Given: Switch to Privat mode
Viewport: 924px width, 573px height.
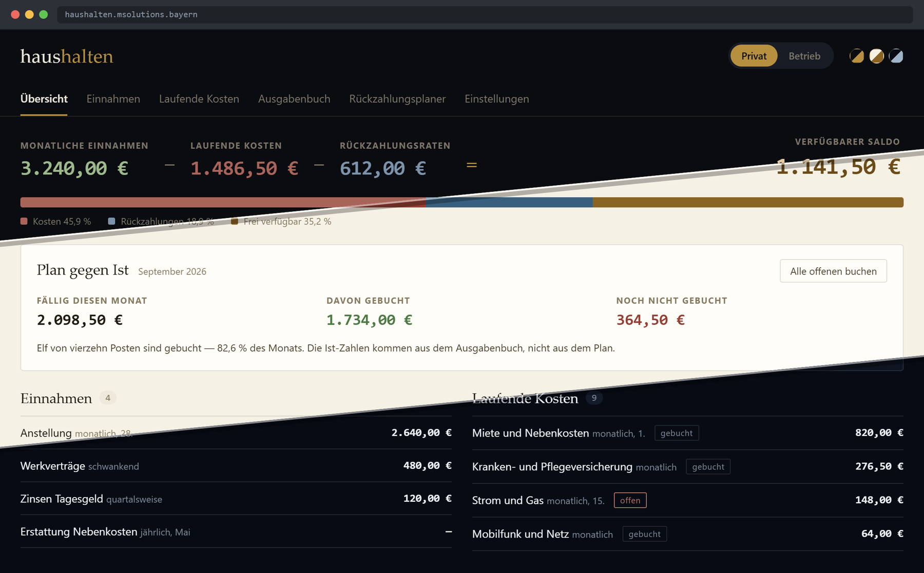Looking at the screenshot, I should coord(754,56).
